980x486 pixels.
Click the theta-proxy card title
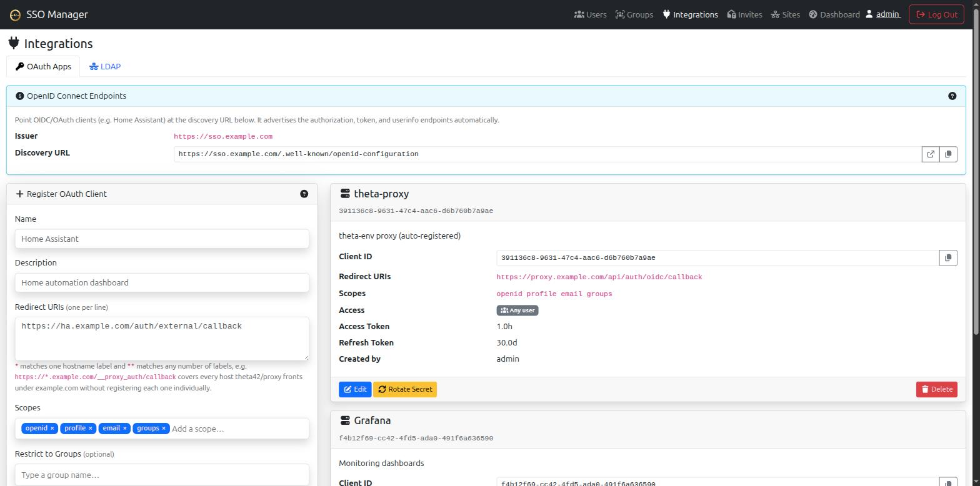pos(381,194)
